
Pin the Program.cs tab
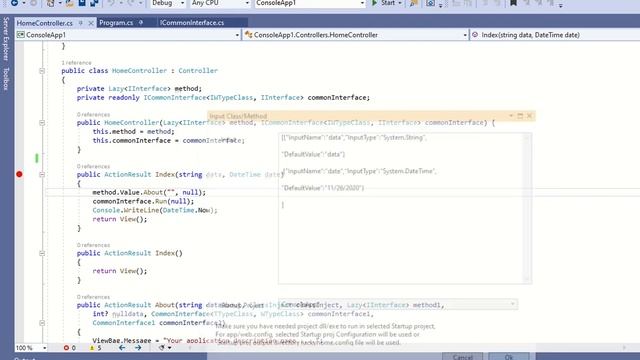141,23
